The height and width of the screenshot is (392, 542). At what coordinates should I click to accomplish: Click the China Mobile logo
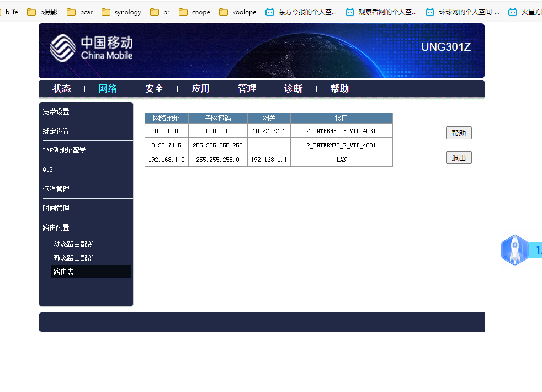tap(91, 48)
